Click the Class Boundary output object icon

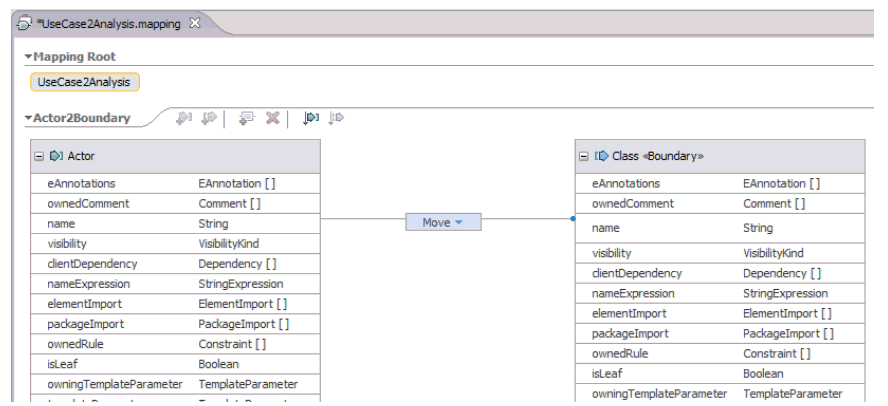601,156
